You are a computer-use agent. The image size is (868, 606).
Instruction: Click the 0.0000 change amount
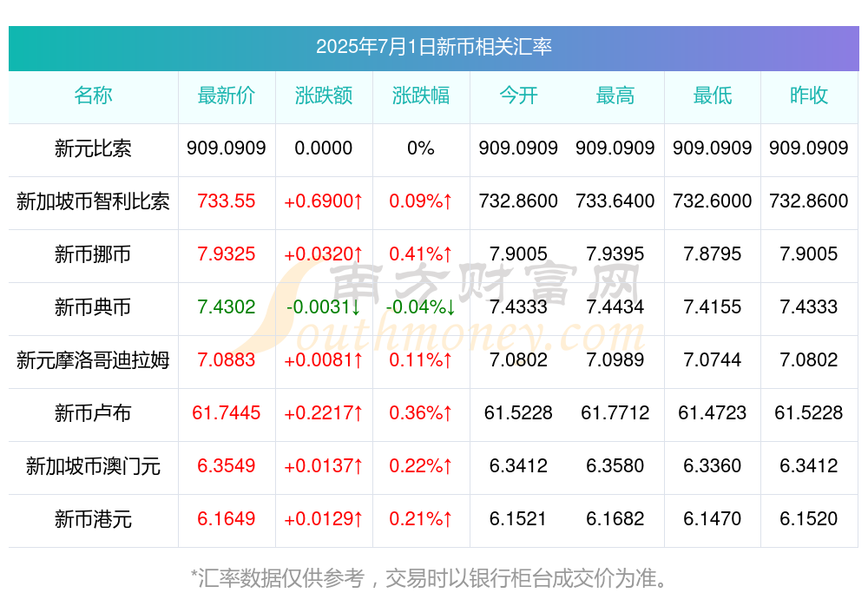click(323, 148)
